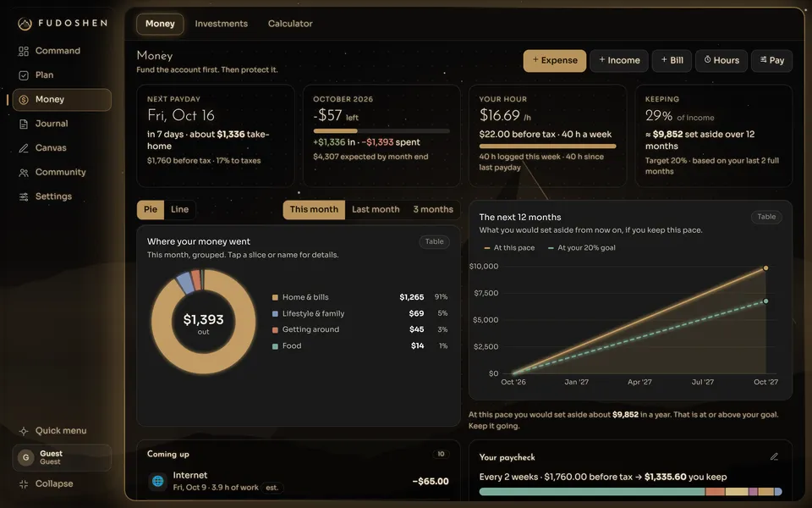Click the pencil edit icon on Your paycheck
The width and height of the screenshot is (812, 508).
point(774,456)
